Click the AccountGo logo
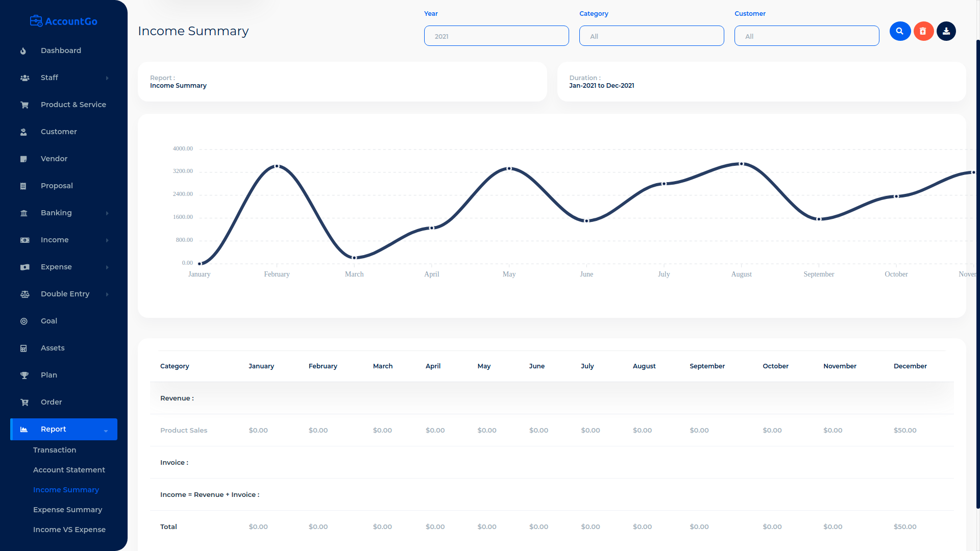980x551 pixels. (x=64, y=21)
